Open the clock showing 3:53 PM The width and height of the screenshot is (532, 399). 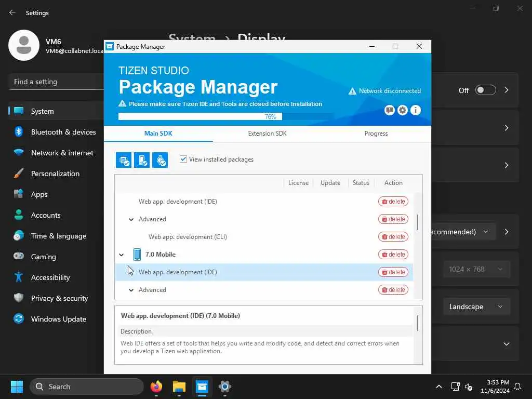pyautogui.click(x=495, y=387)
